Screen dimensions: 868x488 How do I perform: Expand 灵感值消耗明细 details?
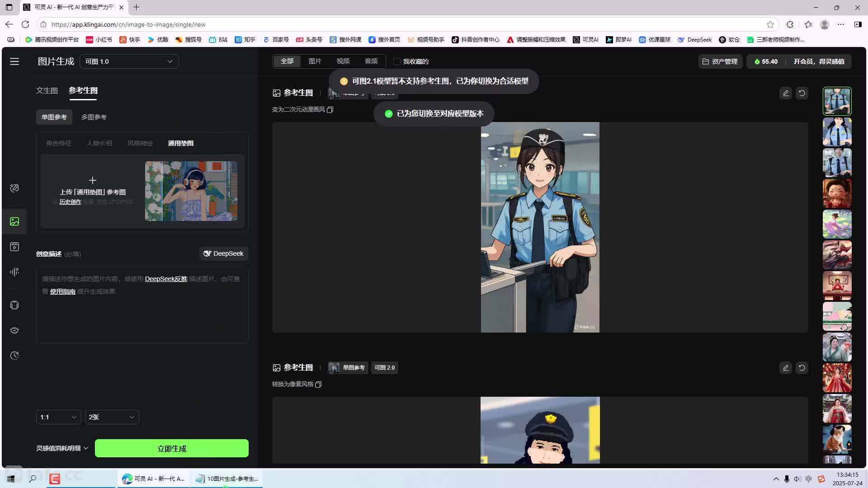pos(62,448)
